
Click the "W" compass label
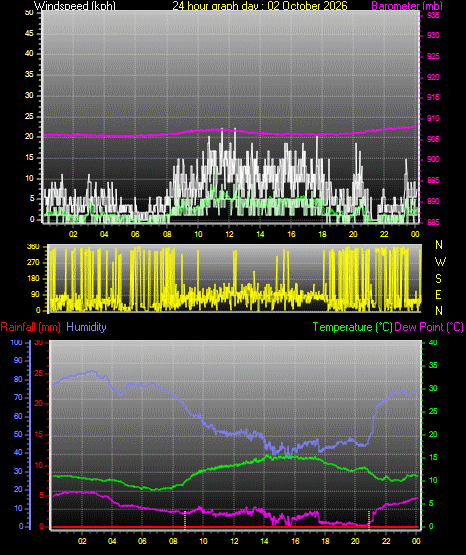440,262
